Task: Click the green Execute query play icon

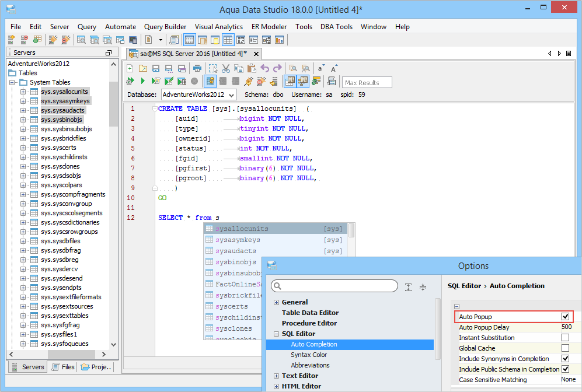Action: [x=142, y=81]
